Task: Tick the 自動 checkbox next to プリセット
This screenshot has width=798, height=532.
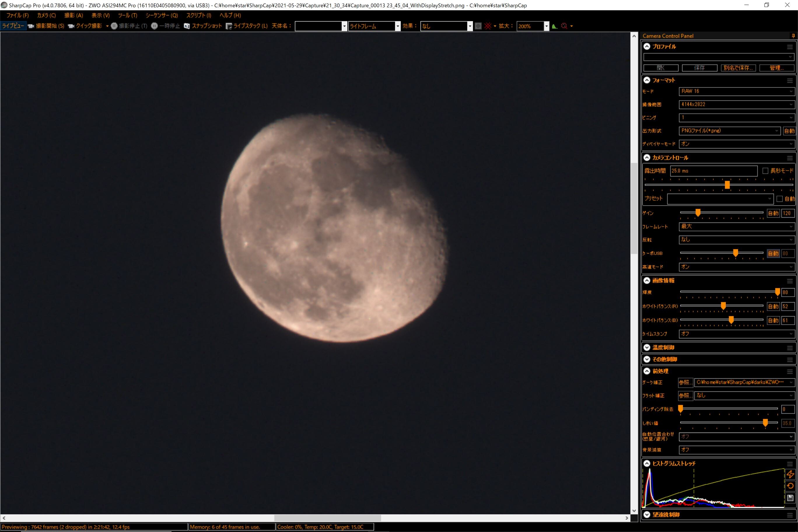Action: point(779,199)
